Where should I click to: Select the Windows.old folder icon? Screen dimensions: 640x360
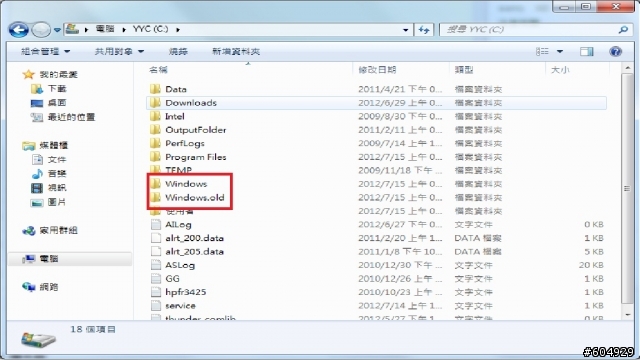coord(155,197)
